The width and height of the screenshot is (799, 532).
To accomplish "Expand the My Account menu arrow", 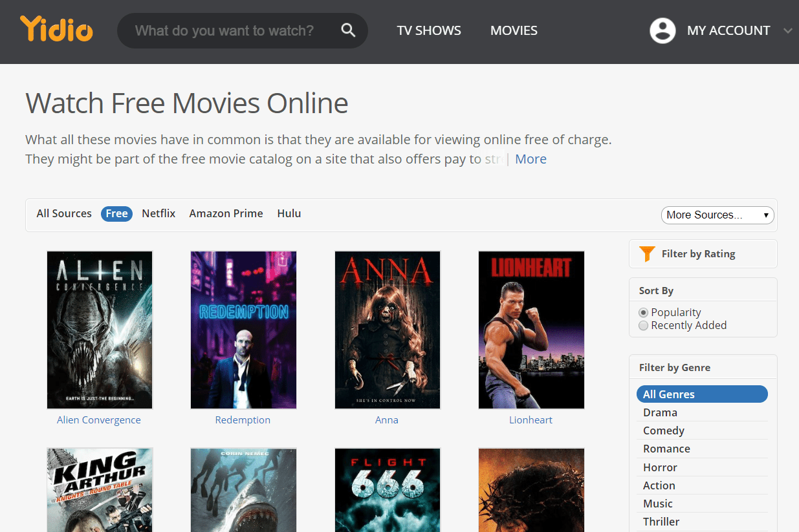I will pyautogui.click(x=787, y=30).
